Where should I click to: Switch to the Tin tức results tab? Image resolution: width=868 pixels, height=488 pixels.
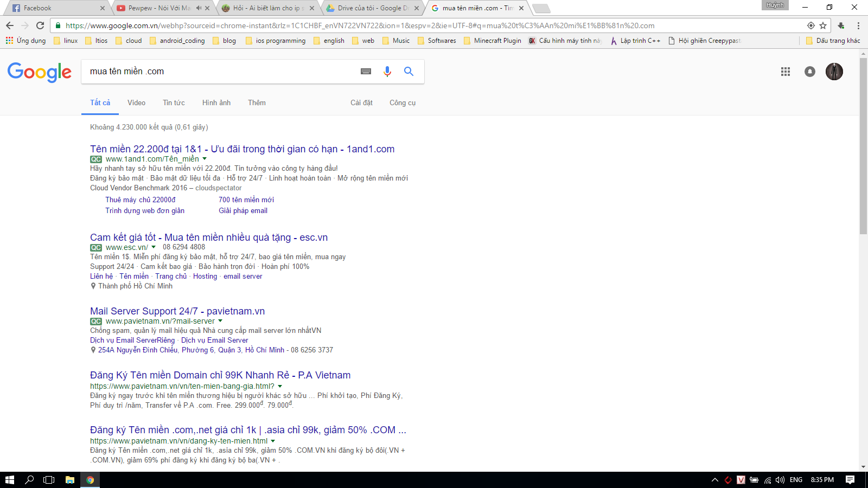(174, 102)
